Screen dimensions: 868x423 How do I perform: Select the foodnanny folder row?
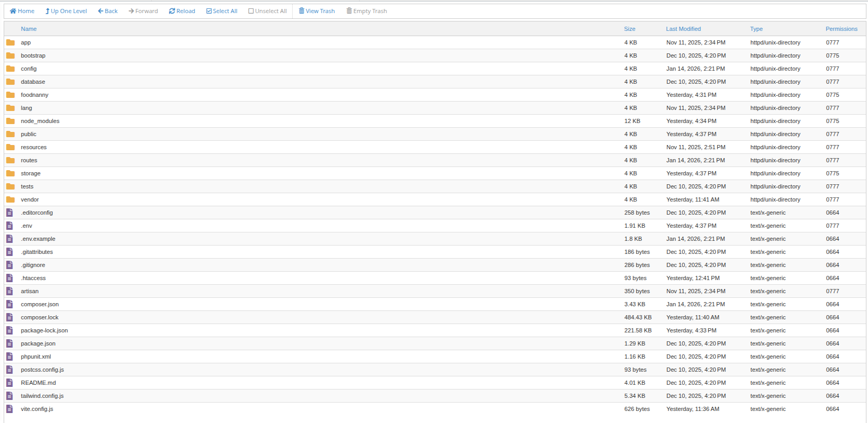(x=35, y=95)
